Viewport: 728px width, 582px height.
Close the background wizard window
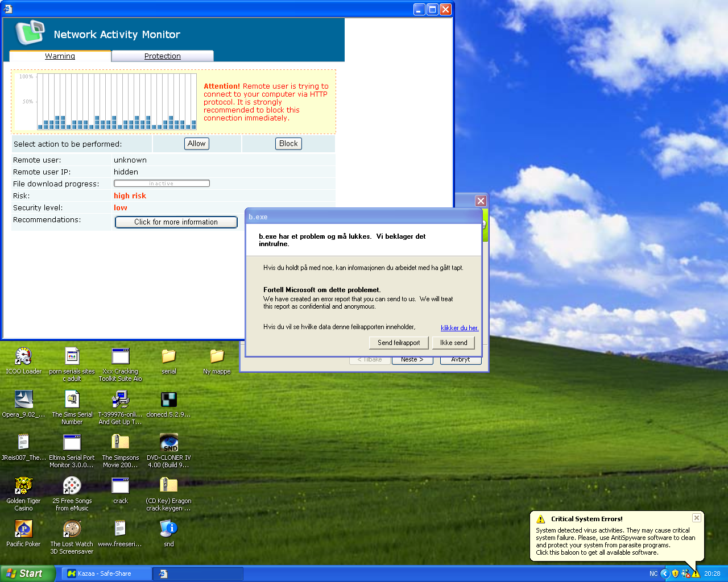coord(481,201)
